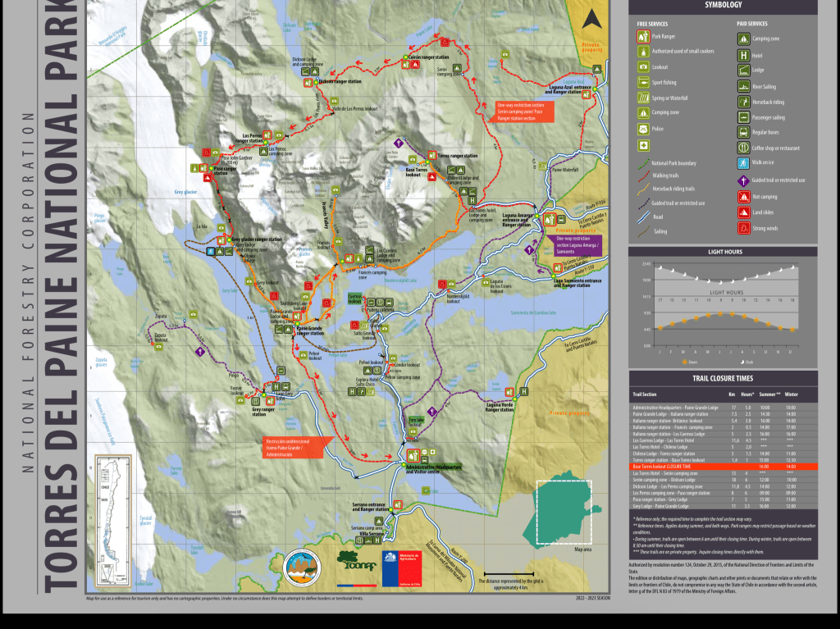840x629 pixels.
Task: Click the Sport fishing legend icon
Action: click(x=644, y=84)
